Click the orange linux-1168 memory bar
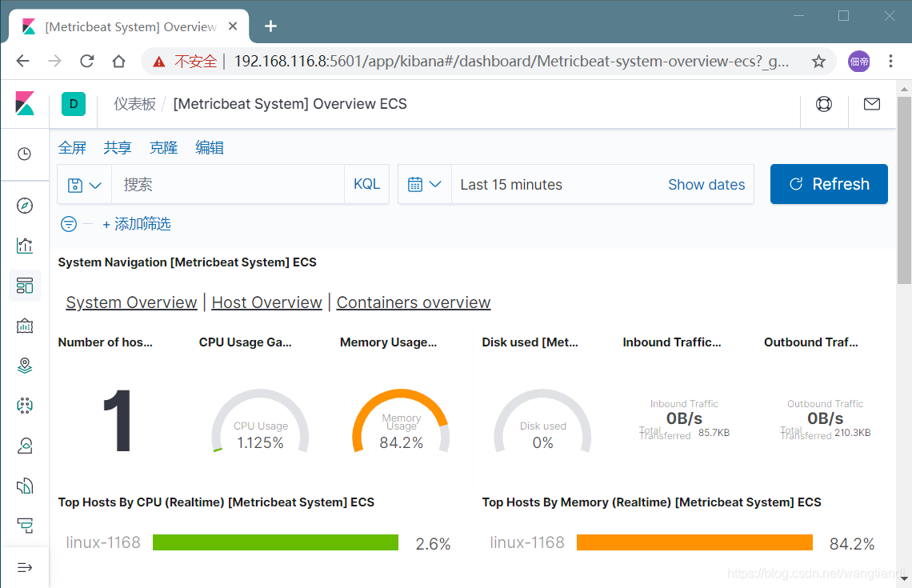Screen dimensions: 912x588 694,542
